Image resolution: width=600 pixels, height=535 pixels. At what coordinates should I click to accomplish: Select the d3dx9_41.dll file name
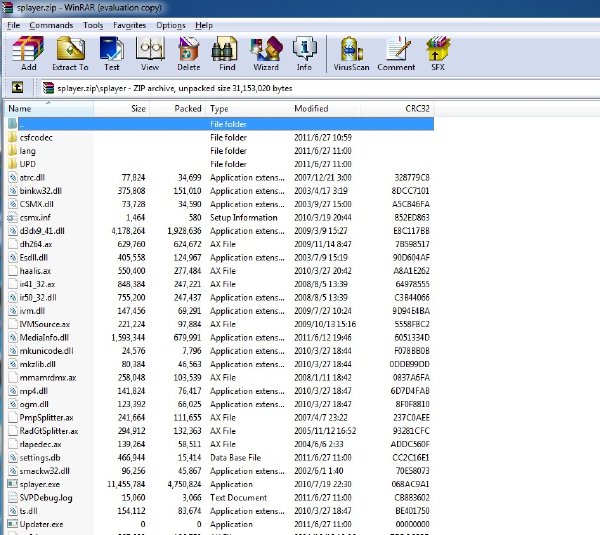point(42,231)
